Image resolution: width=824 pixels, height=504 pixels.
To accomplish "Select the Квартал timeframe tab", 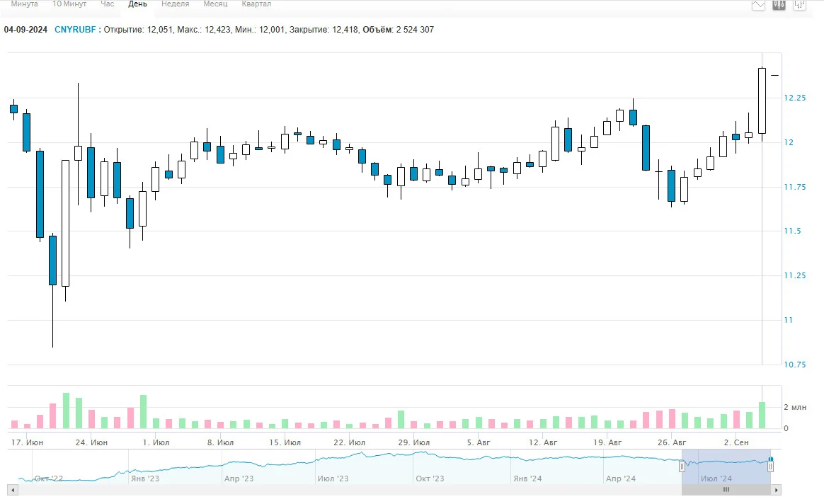I will point(256,4).
